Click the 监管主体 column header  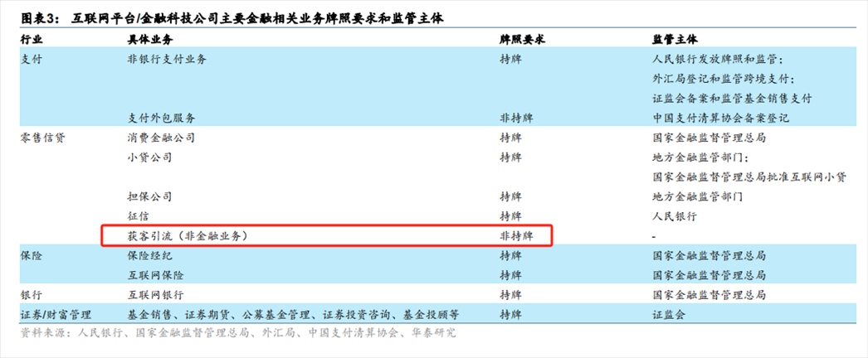(x=675, y=39)
